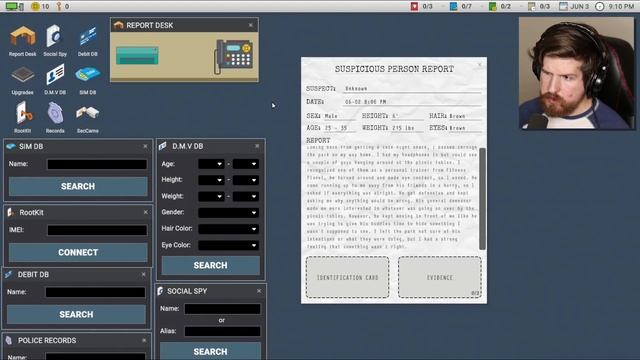
Task: Close the RootKit window
Action: (146, 212)
